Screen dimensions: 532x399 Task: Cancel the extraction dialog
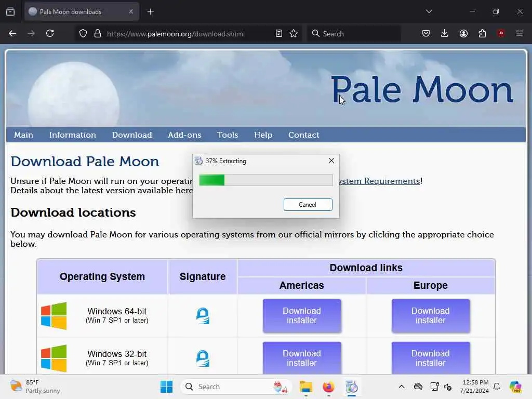point(308,205)
